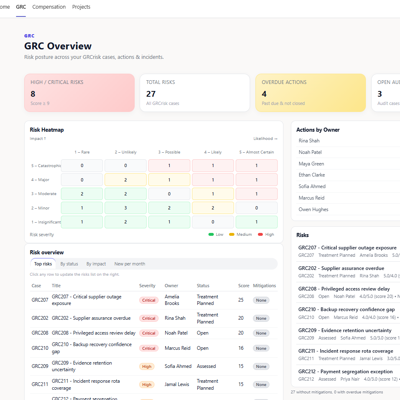The image size is (400, 400).
Task: Click heatmap cell Insignificant impact, Rare likelihood
Action: tap(82, 222)
